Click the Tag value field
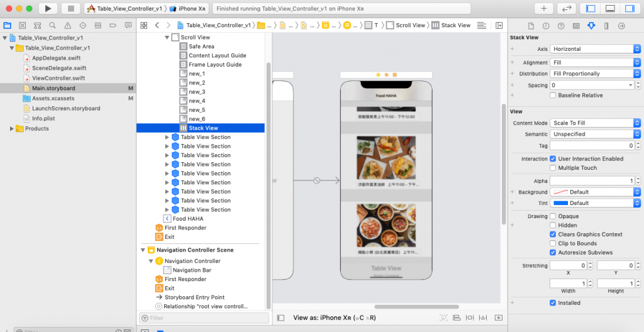The height and width of the screenshot is (332, 644). [x=592, y=145]
